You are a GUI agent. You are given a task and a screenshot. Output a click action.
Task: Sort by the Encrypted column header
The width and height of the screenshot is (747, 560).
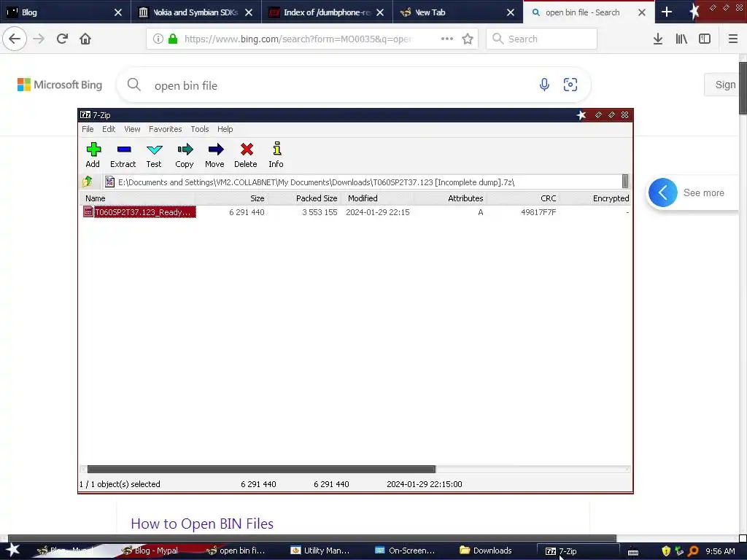(595, 198)
